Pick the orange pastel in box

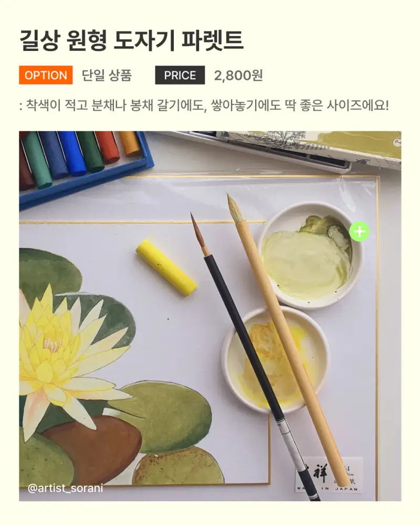pos(128,143)
